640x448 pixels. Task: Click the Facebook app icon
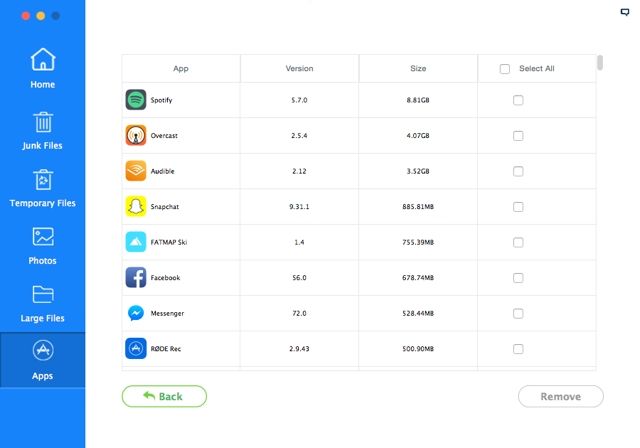coord(136,277)
